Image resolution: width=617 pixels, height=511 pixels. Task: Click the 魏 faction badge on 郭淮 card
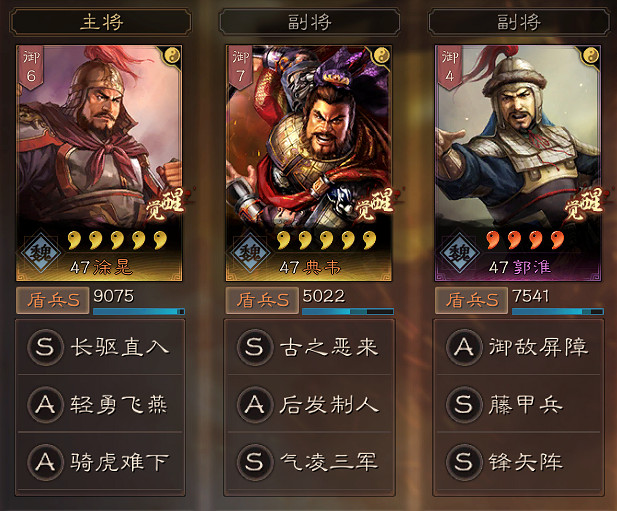(x=459, y=253)
